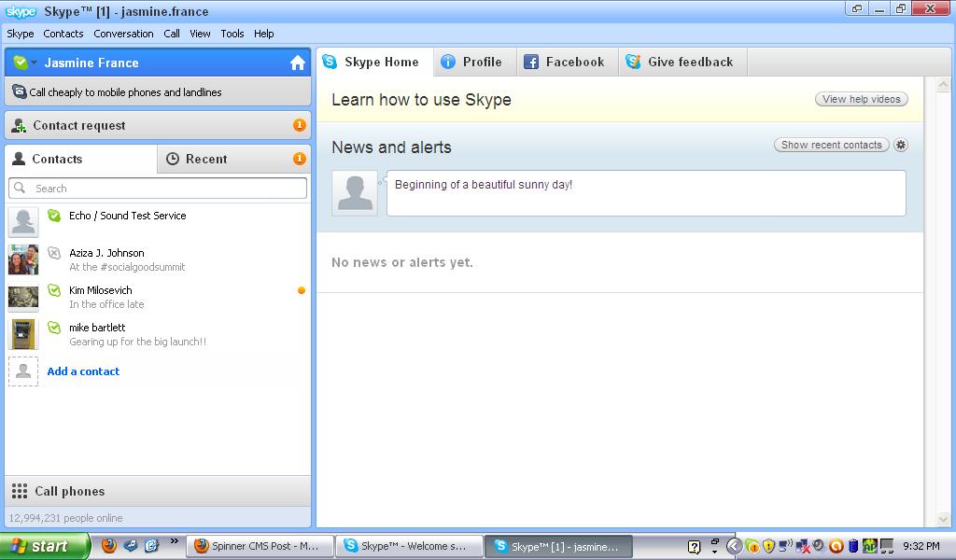The height and width of the screenshot is (560, 956).
Task: Open the Tools menu
Action: (232, 34)
